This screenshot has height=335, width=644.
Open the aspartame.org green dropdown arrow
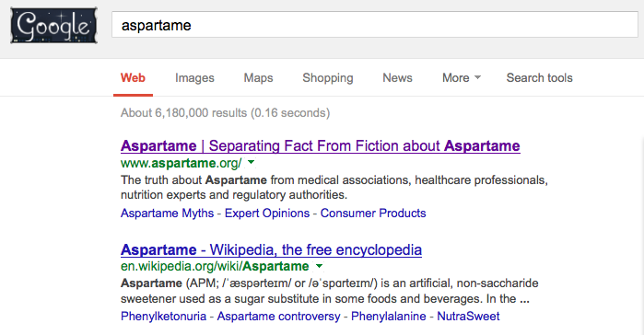pos(251,162)
